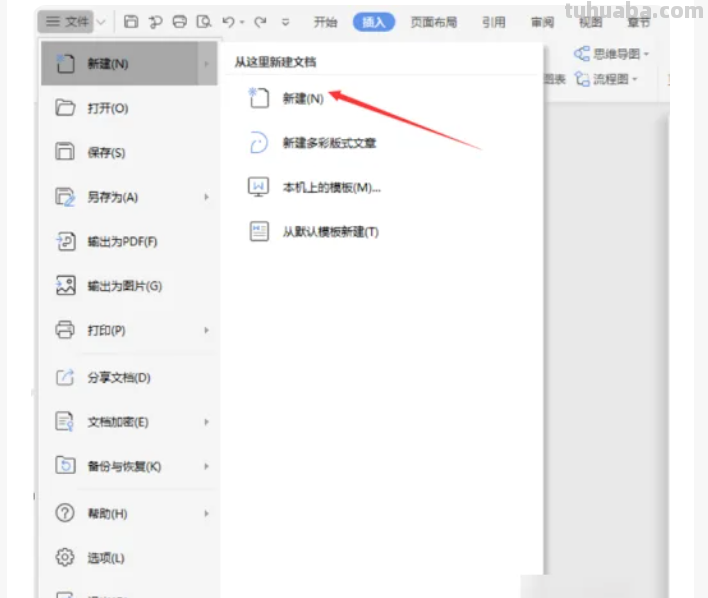Switch to the 引用 tab
The image size is (708, 598).
click(494, 22)
